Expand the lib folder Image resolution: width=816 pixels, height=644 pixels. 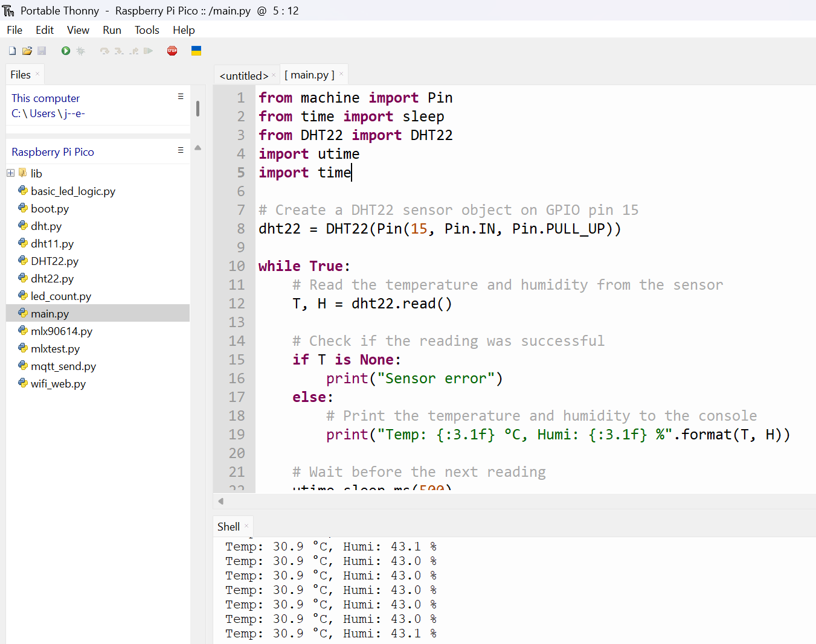click(x=10, y=173)
